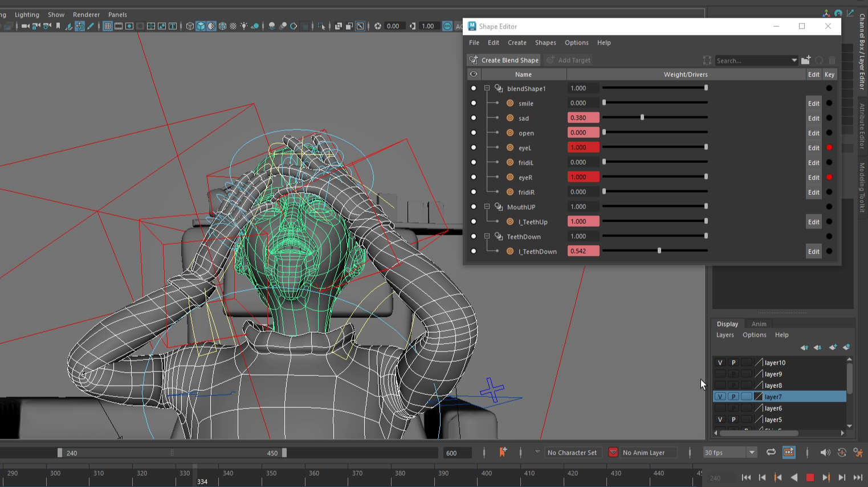Toggle the playback P box of layer5
868x487 pixels.
tap(733, 420)
